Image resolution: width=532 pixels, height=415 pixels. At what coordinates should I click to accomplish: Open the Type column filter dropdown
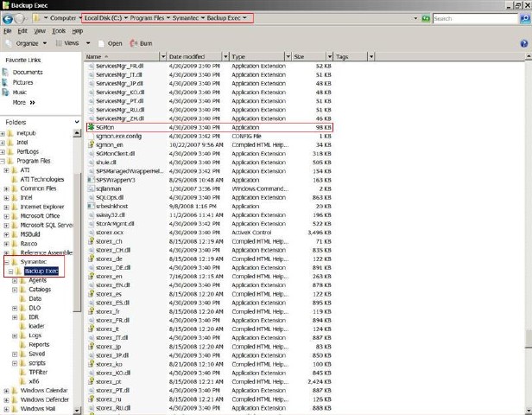[288, 56]
